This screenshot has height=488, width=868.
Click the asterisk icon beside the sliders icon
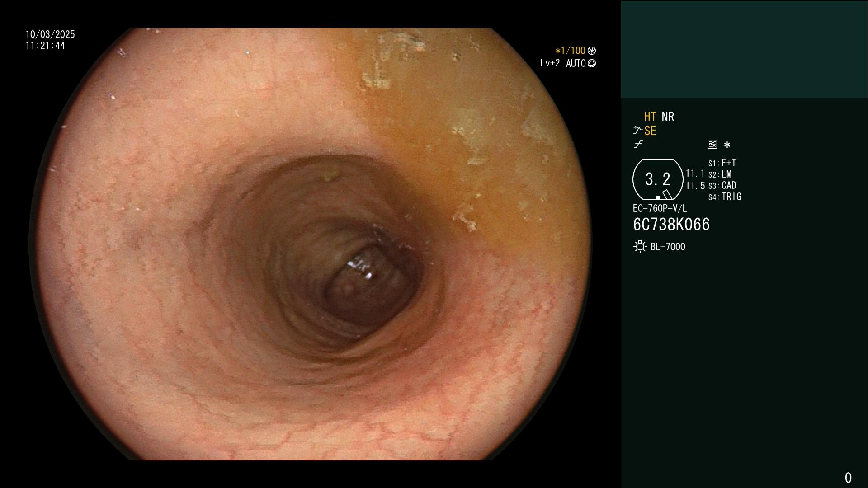point(727,145)
